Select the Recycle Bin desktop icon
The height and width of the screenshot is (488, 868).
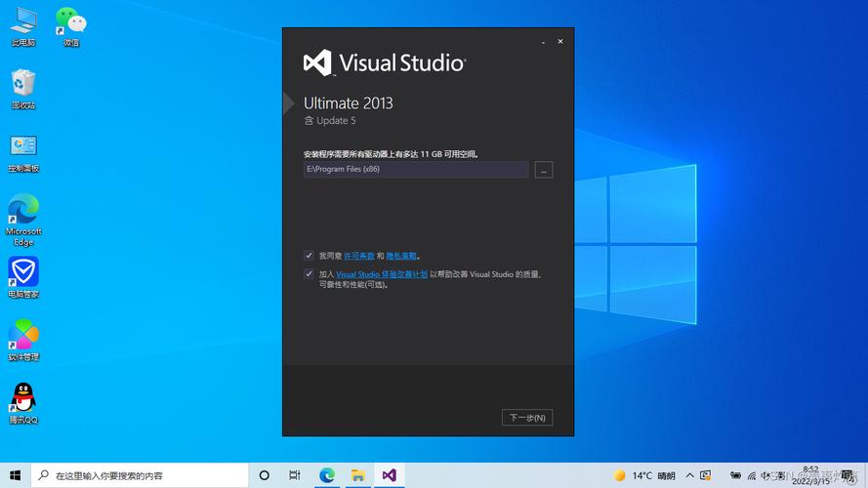click(x=23, y=89)
